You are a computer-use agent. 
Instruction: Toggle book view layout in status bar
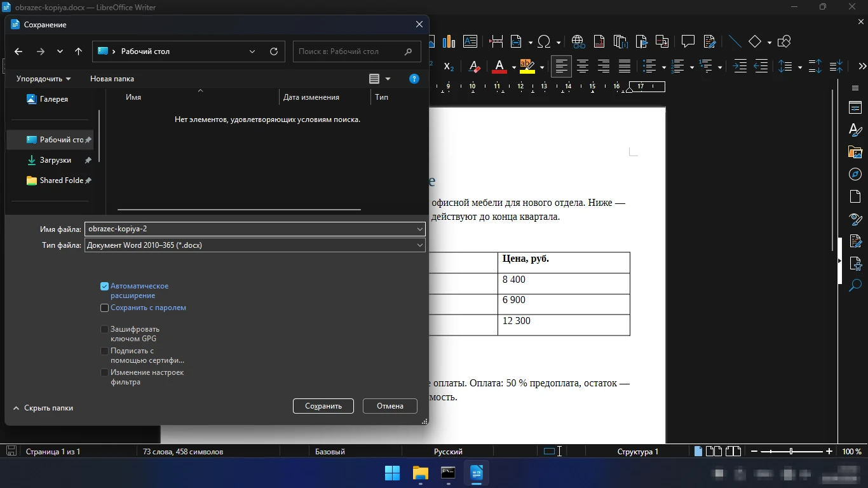click(733, 452)
